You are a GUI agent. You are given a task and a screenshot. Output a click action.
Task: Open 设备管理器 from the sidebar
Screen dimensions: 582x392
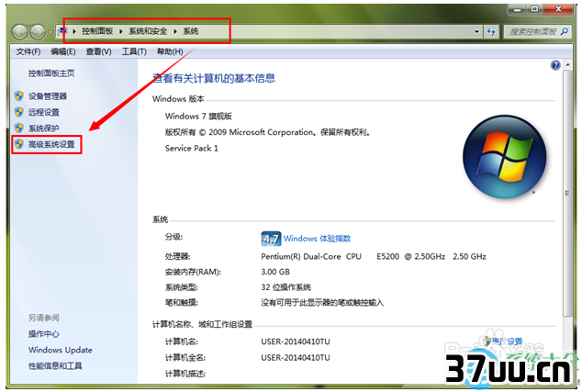click(48, 96)
